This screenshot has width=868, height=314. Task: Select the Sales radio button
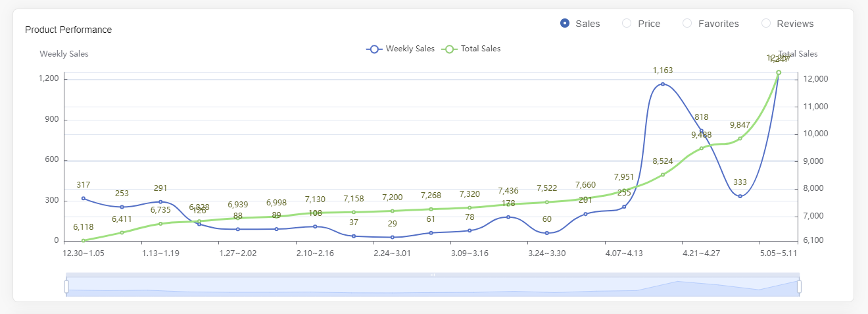[564, 24]
